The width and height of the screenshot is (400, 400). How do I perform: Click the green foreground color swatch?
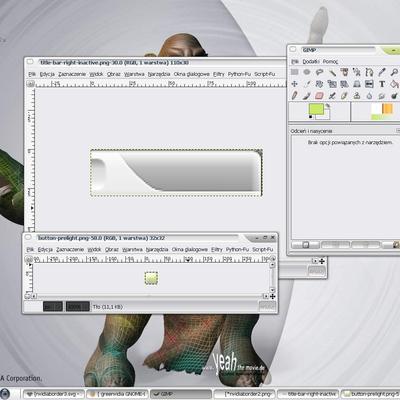coord(316,109)
